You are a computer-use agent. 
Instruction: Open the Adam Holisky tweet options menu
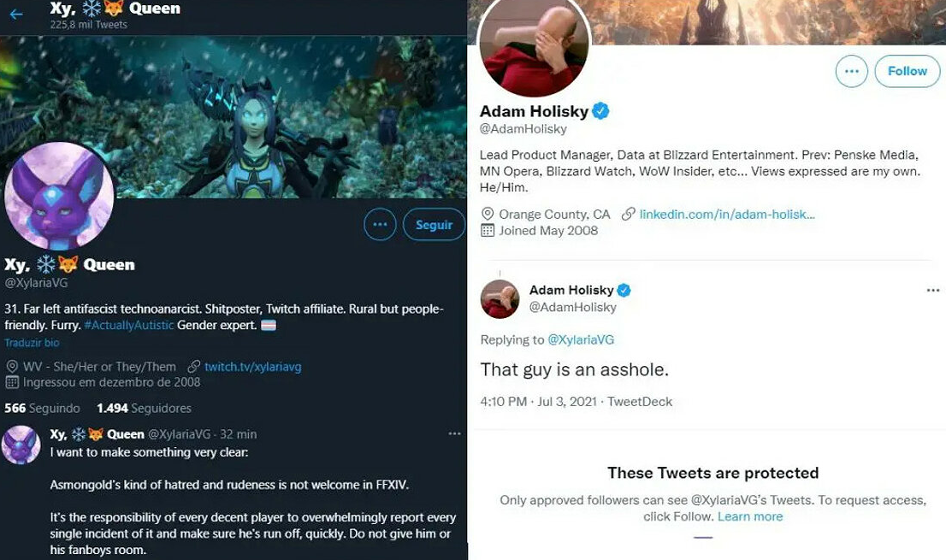tap(933, 291)
